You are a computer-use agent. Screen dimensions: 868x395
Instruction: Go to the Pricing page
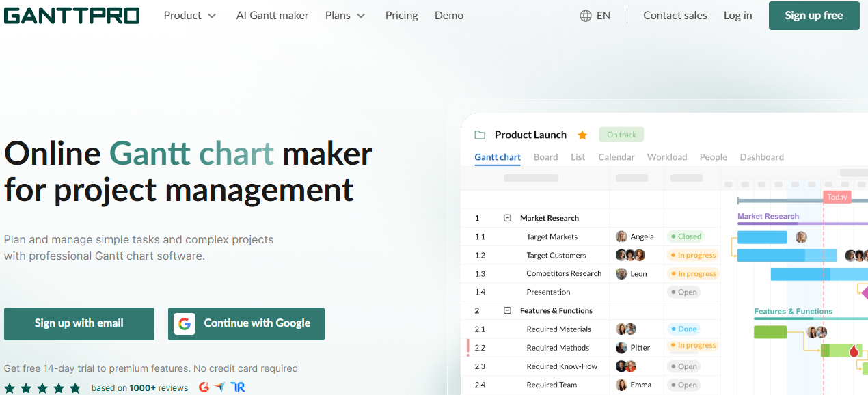click(402, 15)
